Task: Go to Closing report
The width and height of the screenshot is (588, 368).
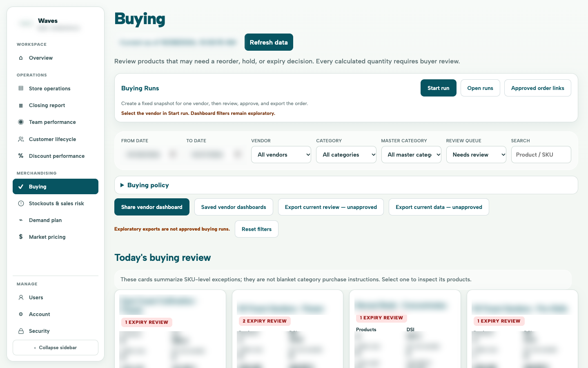Action: point(56,105)
